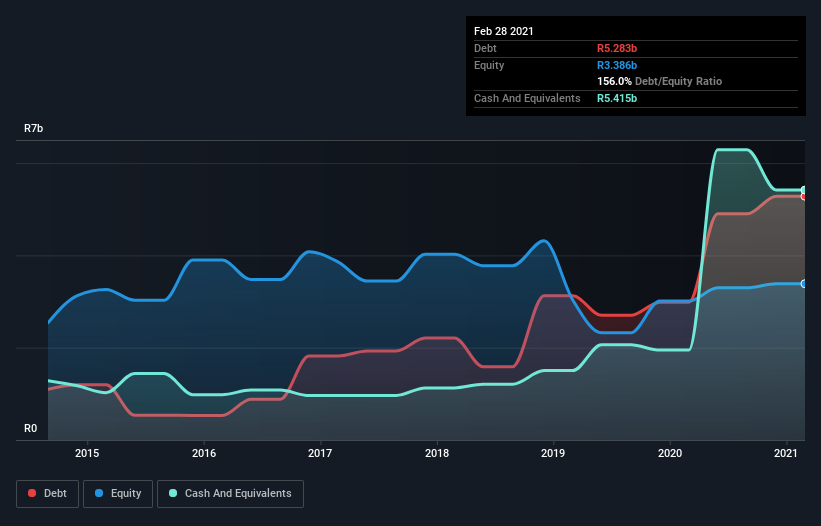The width and height of the screenshot is (821, 526).
Task: Click the red Debt endpoint marker
Action: pyautogui.click(x=804, y=196)
